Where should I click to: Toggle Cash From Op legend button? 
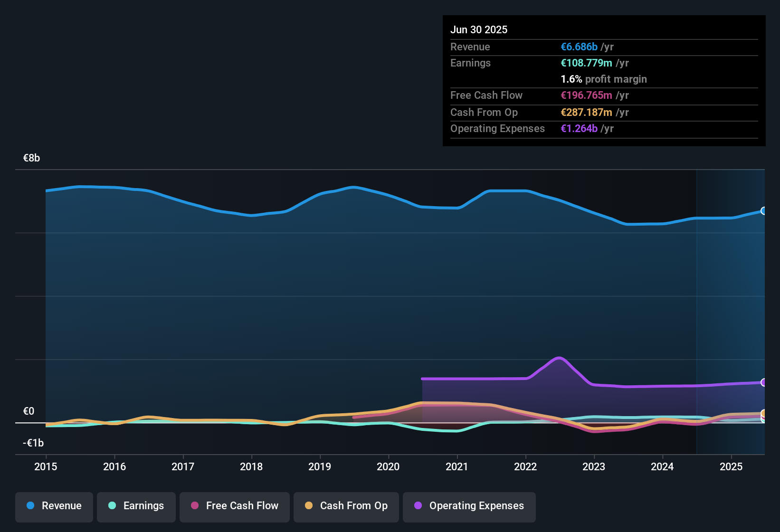pyautogui.click(x=346, y=506)
